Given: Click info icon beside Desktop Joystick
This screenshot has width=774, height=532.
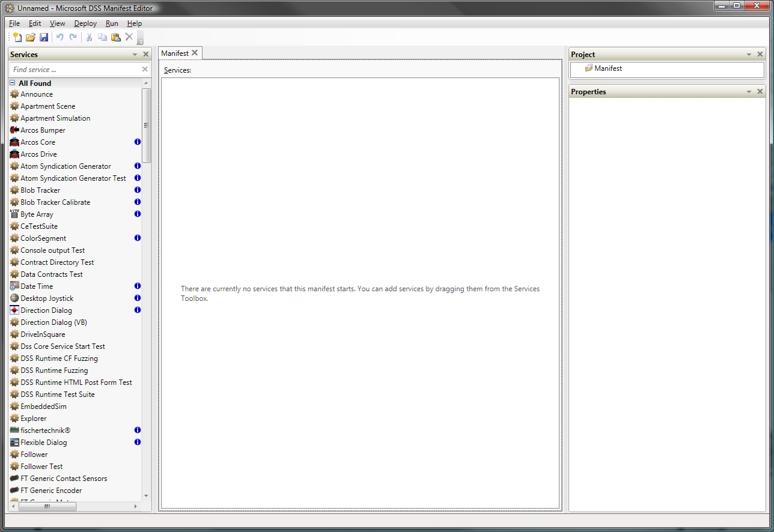Looking at the screenshot, I should click(x=138, y=298).
